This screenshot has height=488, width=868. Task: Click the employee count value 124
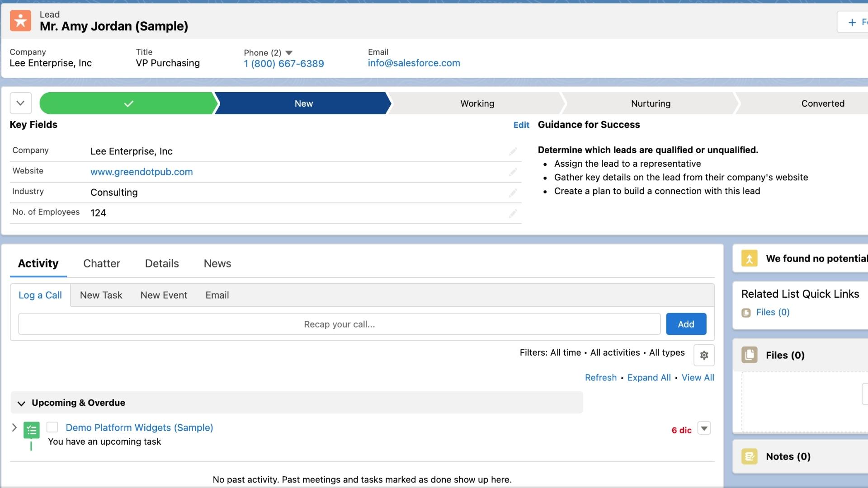pos(98,213)
